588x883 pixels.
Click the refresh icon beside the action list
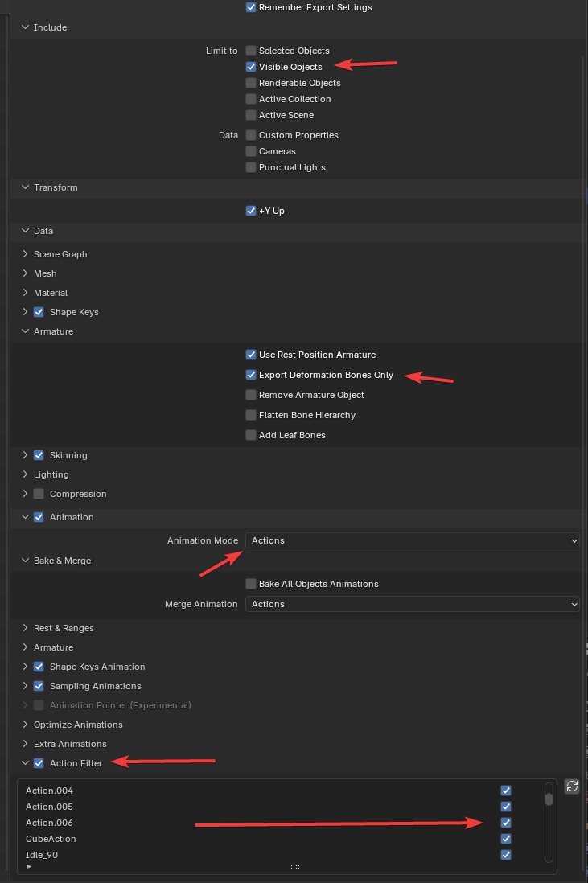click(572, 786)
